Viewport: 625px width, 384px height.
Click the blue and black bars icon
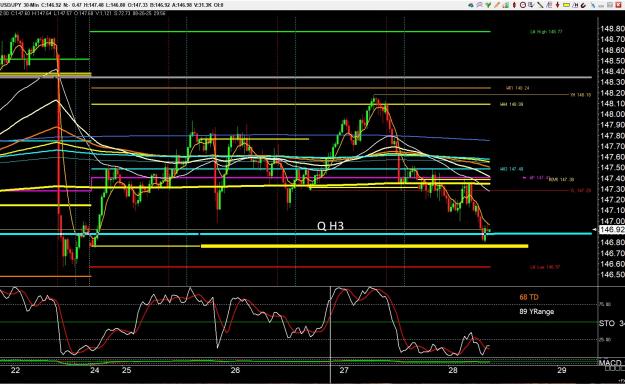[576, 5]
